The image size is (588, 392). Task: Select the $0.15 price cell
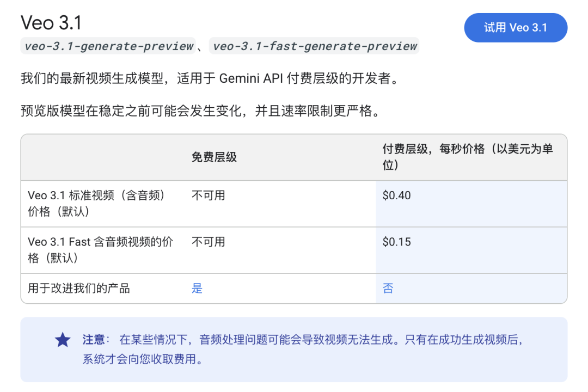pos(396,242)
